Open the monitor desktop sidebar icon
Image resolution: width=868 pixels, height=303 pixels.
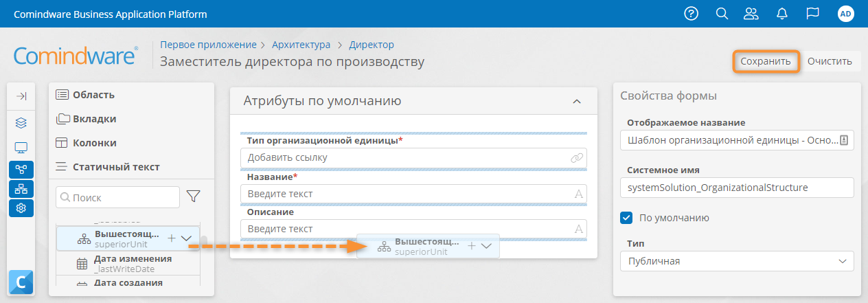coord(21,148)
